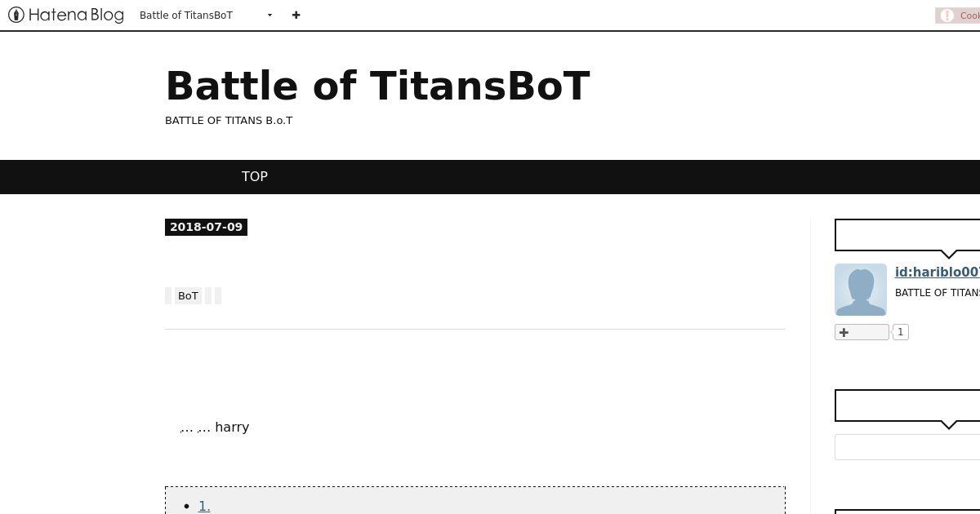Click the plus subscribe button under profile

[862, 332]
